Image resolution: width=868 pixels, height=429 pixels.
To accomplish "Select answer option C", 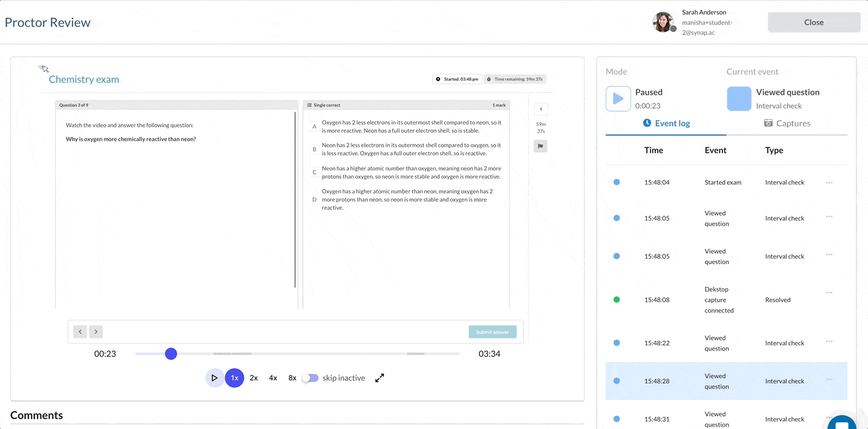I will click(314, 172).
